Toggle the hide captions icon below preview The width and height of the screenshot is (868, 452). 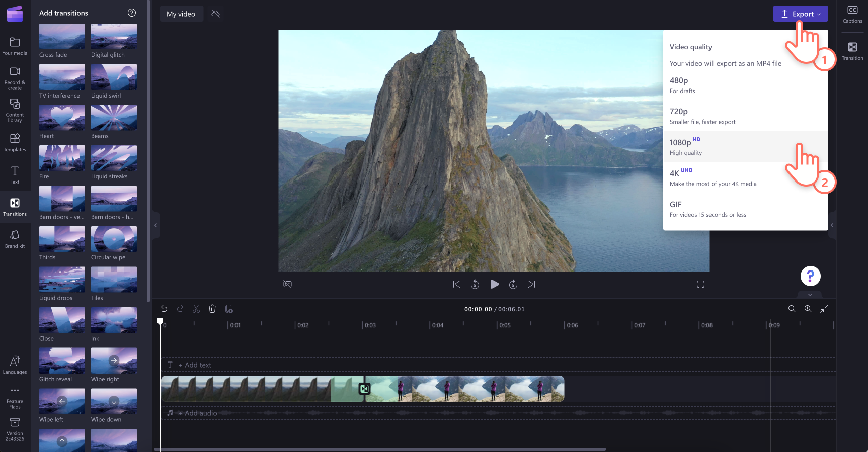pos(287,284)
